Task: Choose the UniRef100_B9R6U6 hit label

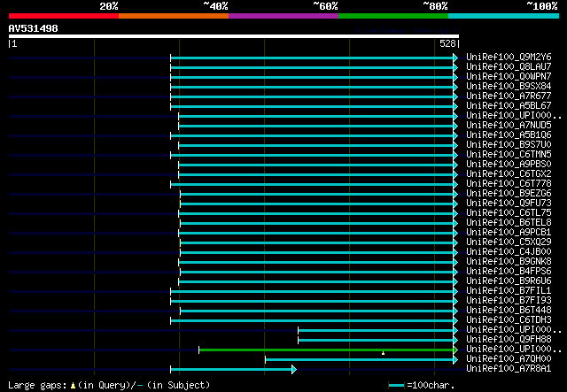Action: point(509,281)
